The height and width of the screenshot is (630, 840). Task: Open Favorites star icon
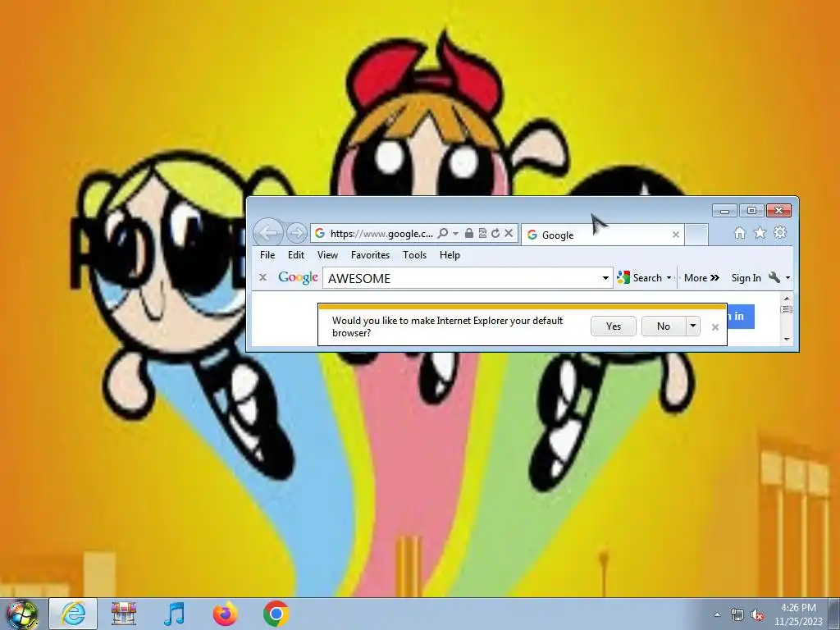(x=760, y=232)
